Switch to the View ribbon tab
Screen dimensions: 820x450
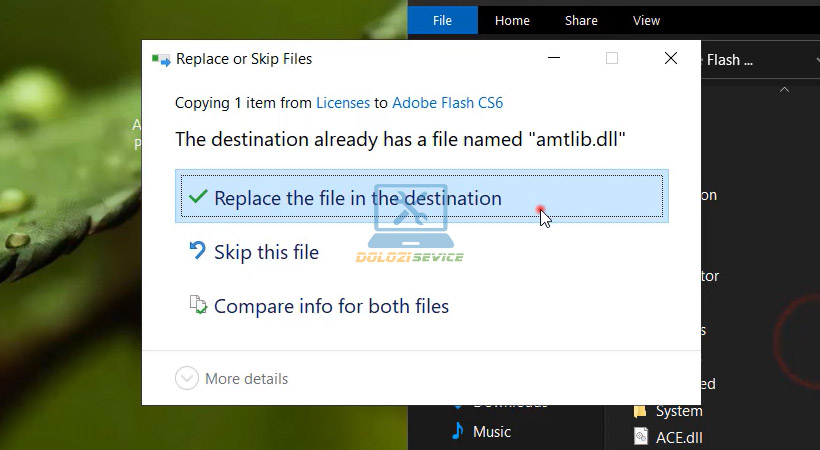(646, 20)
